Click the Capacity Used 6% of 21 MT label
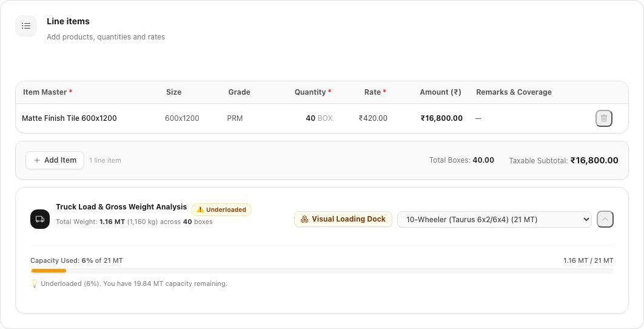 pos(76,261)
